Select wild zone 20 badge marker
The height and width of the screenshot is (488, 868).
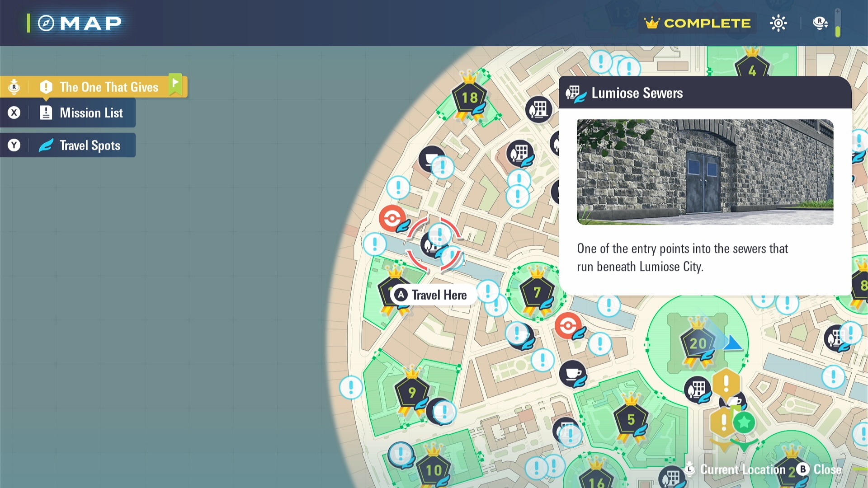(x=698, y=343)
